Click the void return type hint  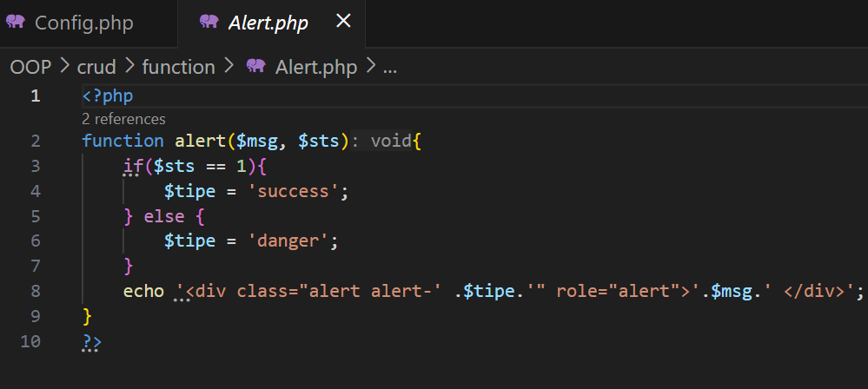[x=390, y=141]
